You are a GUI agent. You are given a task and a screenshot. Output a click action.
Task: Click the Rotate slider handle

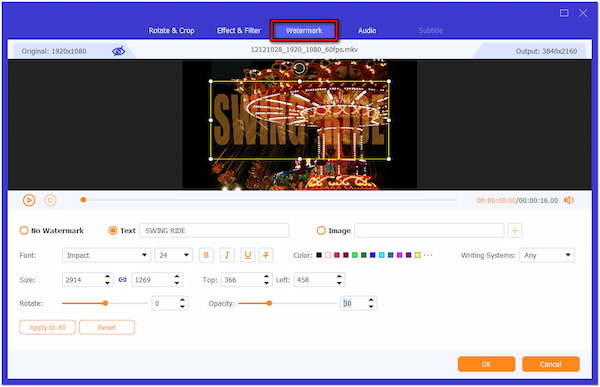(105, 303)
